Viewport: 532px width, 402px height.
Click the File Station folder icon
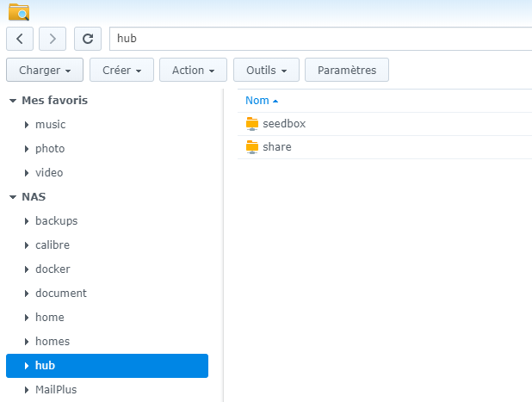pos(18,12)
